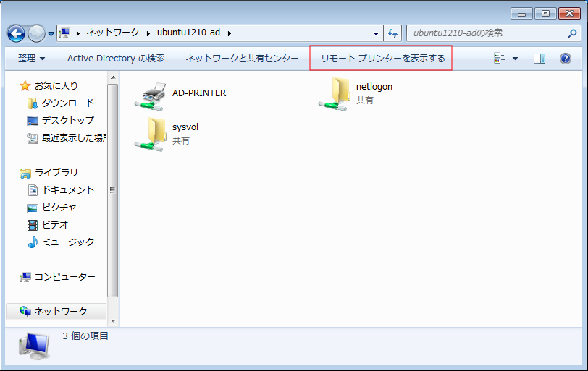Open address bar history dropdown
Screen dimensions: 588x371
click(376, 34)
